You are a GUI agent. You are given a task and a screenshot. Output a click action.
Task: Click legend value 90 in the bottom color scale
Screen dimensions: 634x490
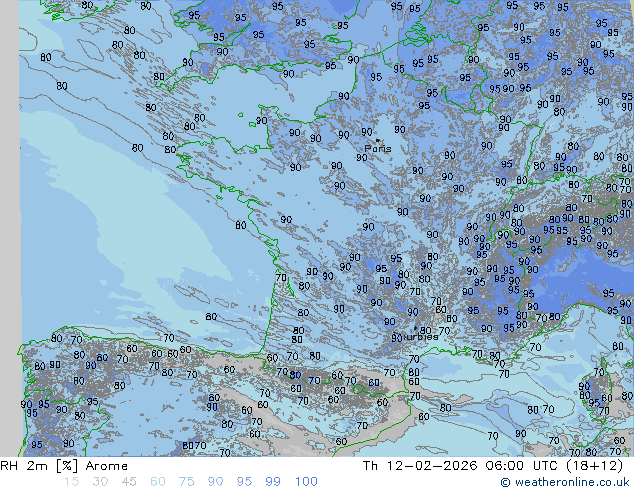pyautogui.click(x=215, y=482)
